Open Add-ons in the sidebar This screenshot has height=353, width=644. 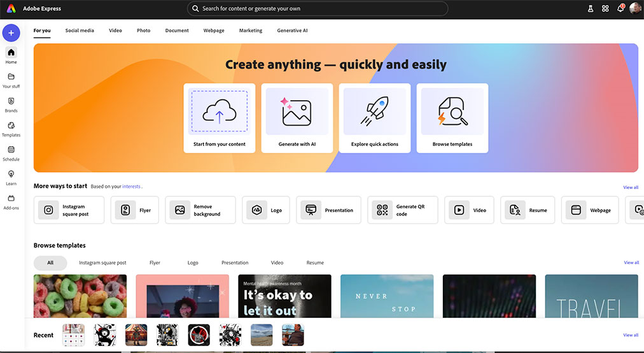[x=11, y=201]
